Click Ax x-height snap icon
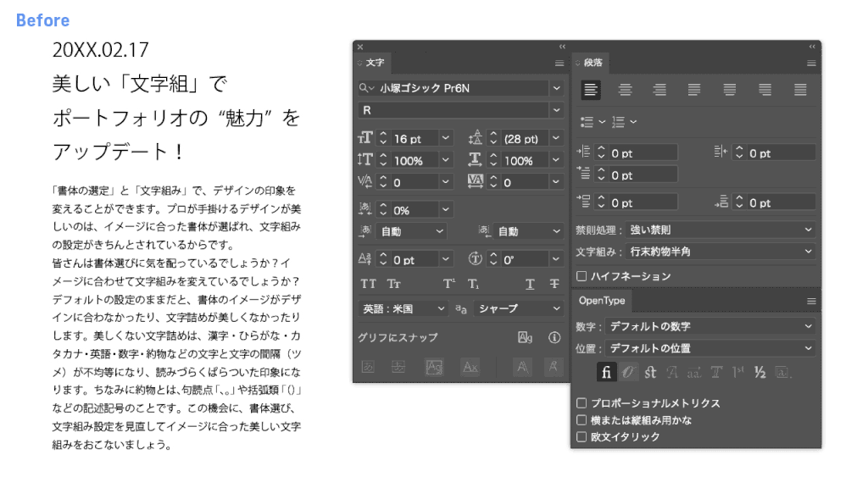Viewport: 868px width, 488px height. click(x=470, y=367)
